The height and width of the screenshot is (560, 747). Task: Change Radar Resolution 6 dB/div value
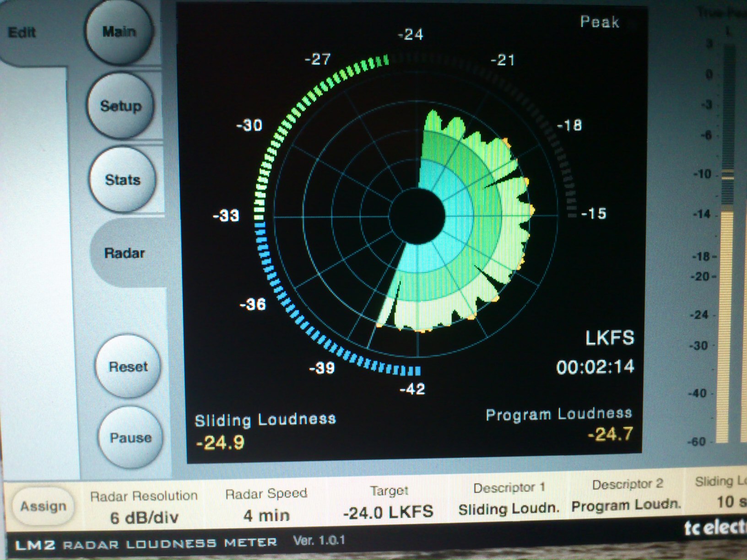[144, 507]
